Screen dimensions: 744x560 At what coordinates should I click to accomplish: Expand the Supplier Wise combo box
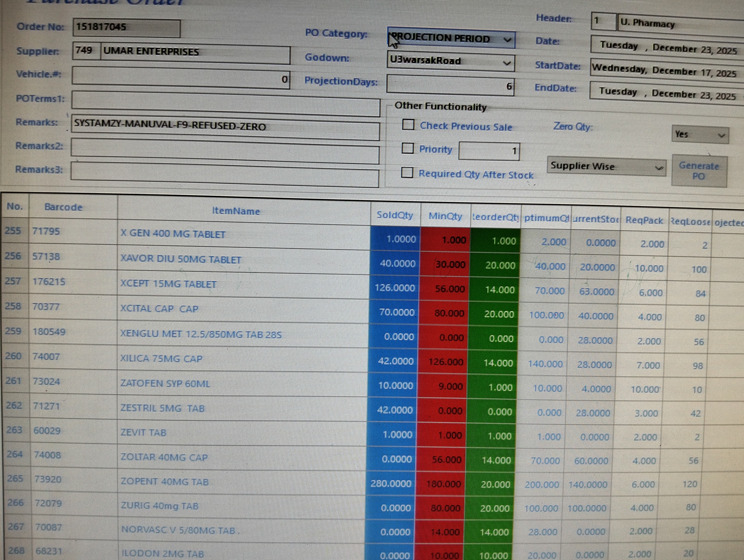click(x=659, y=167)
